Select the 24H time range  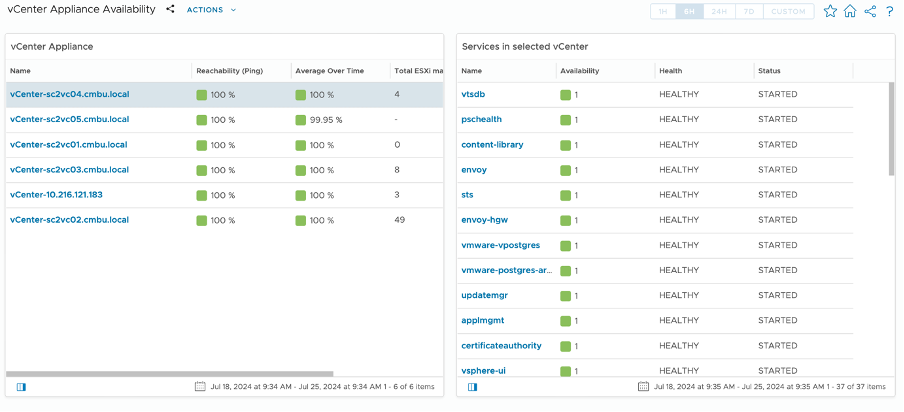[719, 12]
